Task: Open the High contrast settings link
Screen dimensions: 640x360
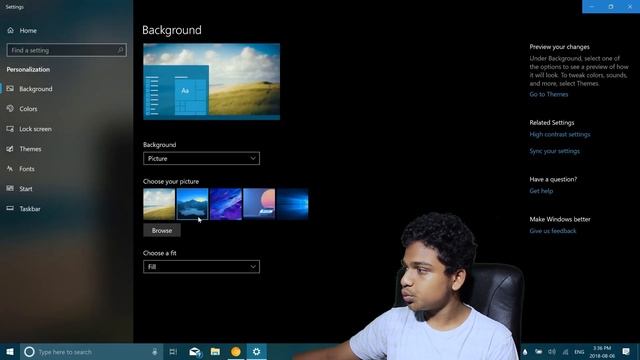Action: pos(560,134)
